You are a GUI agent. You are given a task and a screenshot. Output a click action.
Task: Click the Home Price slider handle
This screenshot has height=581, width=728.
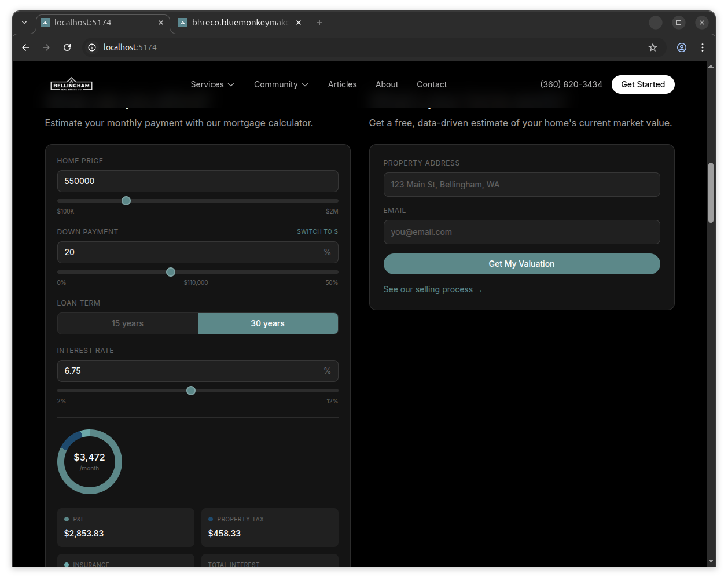pyautogui.click(x=126, y=201)
